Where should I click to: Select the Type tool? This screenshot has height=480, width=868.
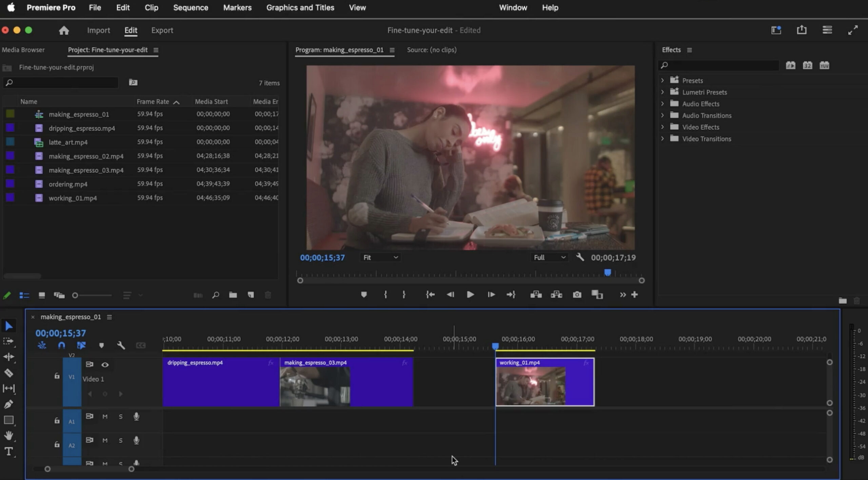8,452
